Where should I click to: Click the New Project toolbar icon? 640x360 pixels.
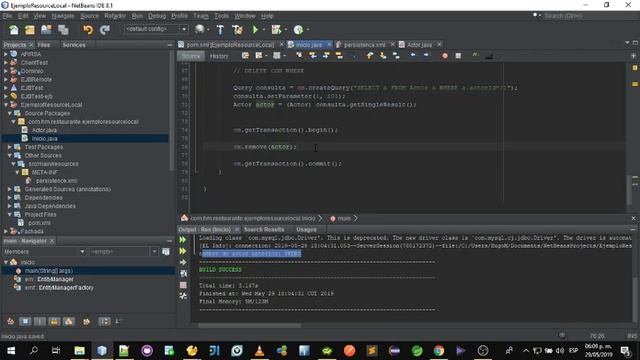point(30,30)
